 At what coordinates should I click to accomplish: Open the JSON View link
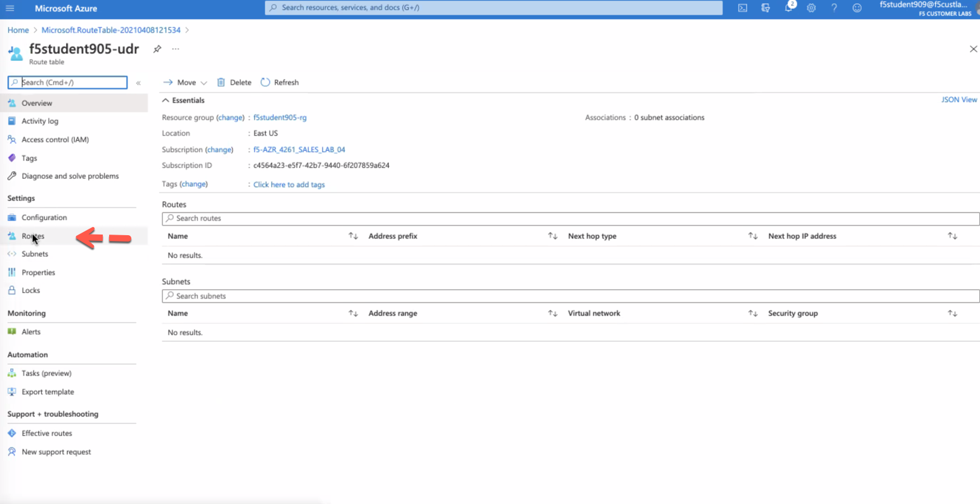click(959, 100)
